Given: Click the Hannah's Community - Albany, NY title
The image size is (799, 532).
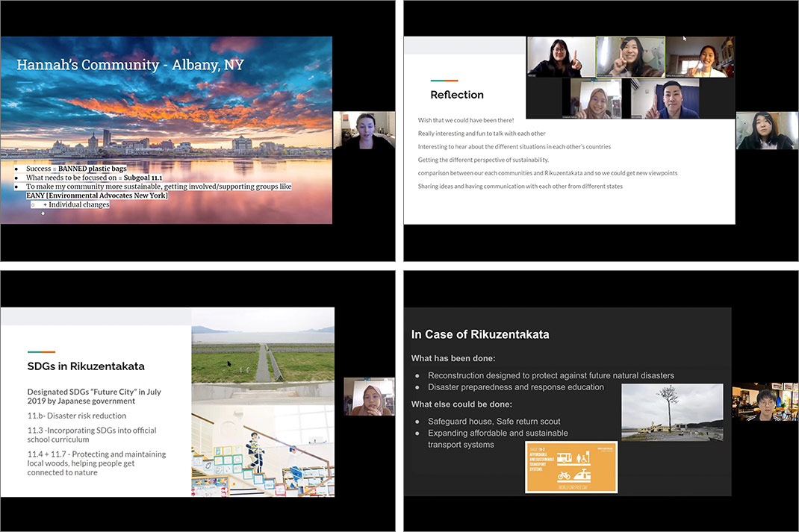Looking at the screenshot, I should click(x=130, y=65).
